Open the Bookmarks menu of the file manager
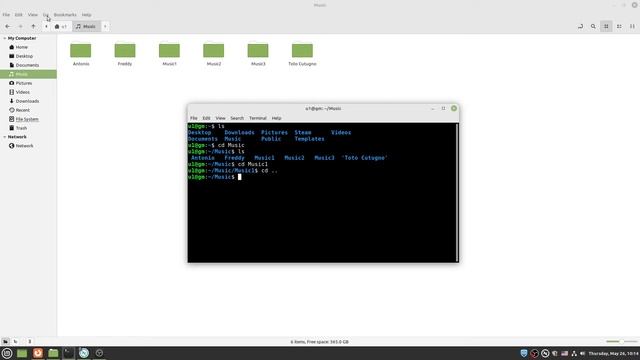 point(65,15)
